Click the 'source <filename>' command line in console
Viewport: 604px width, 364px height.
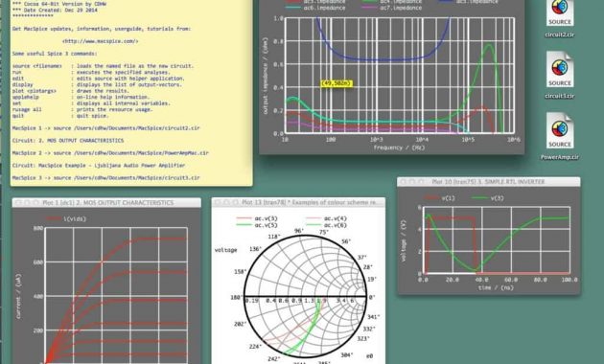coord(104,66)
